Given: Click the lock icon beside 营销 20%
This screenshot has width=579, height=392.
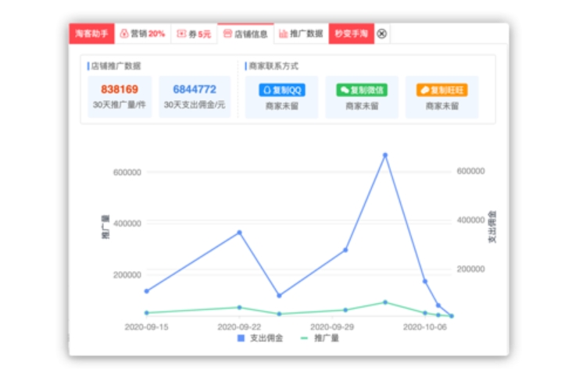Looking at the screenshot, I should pos(124,34).
